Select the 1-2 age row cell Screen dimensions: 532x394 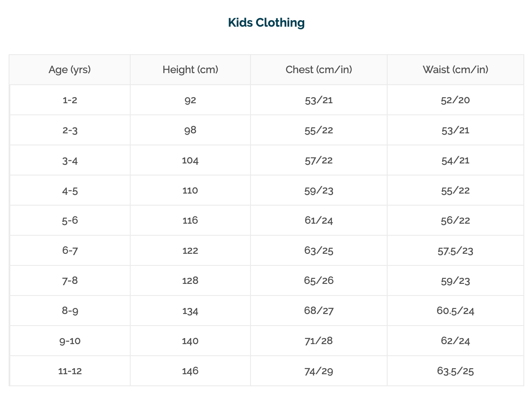pyautogui.click(x=70, y=100)
